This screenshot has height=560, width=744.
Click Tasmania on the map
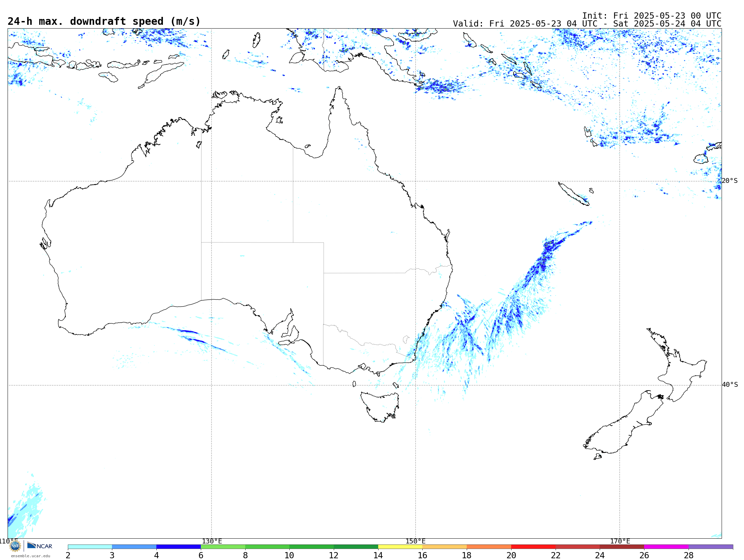[x=380, y=406]
